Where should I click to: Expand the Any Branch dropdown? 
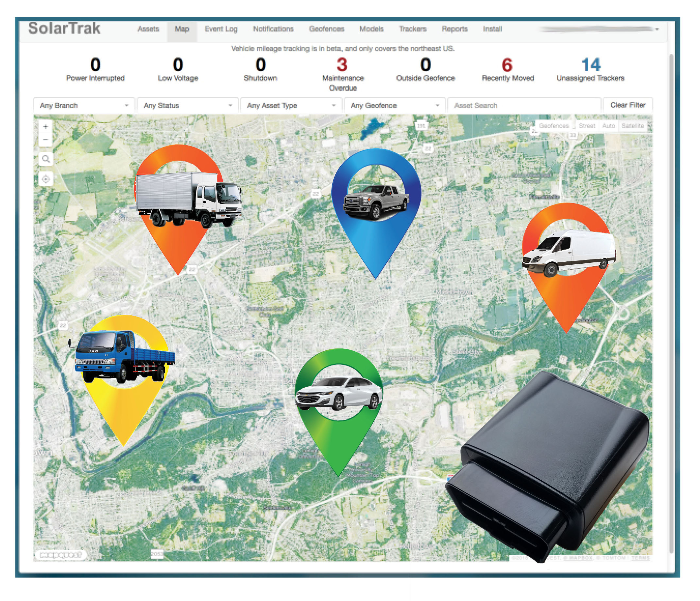84,105
